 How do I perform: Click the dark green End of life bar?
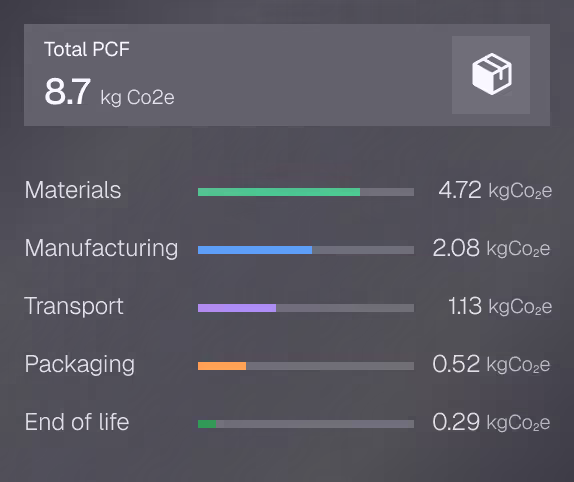point(207,424)
